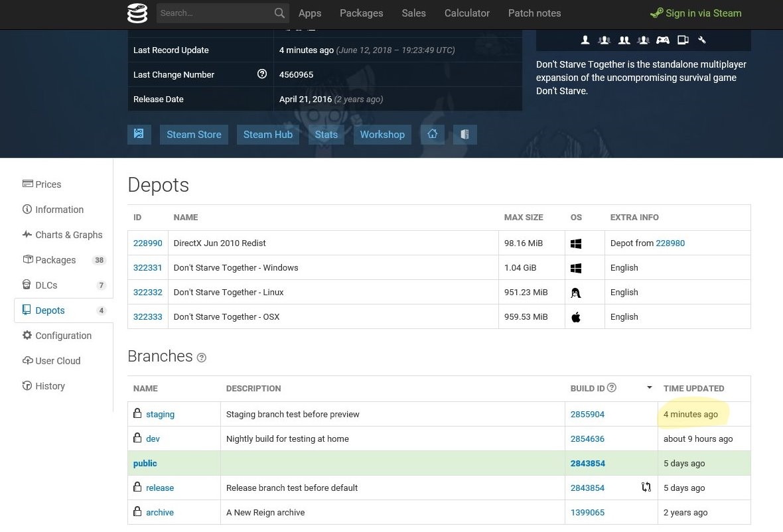Click the SteamDB logo icon
This screenshot has width=783, height=532.
tap(137, 13)
